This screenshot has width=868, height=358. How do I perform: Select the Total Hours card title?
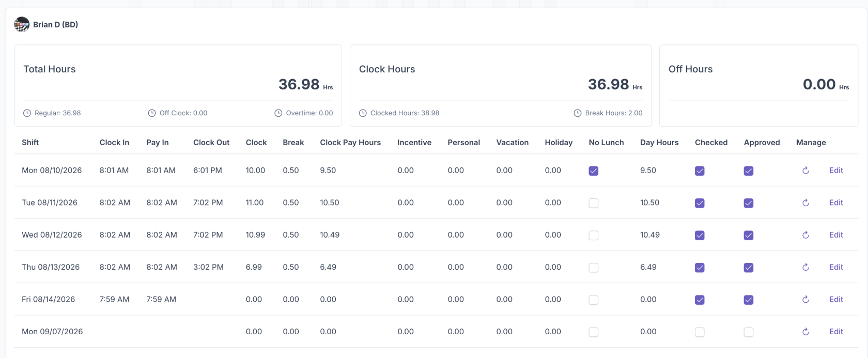tap(50, 69)
